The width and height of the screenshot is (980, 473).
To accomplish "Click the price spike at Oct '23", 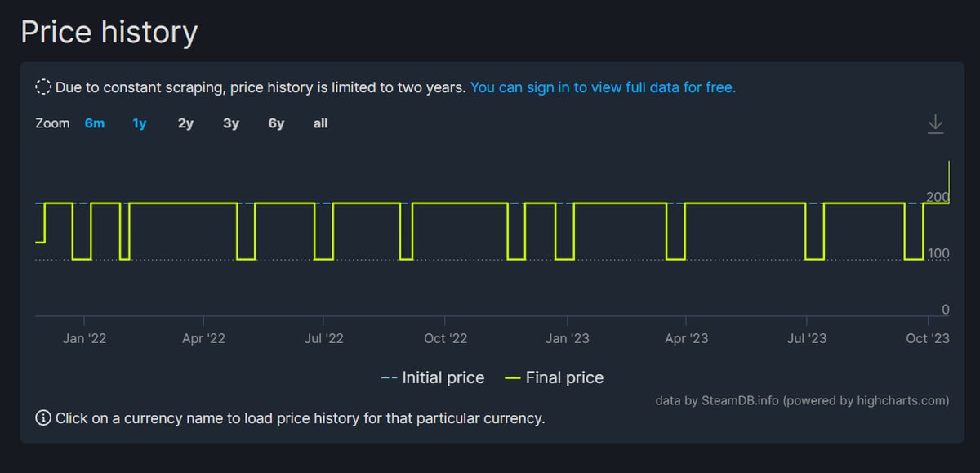I will [949, 181].
